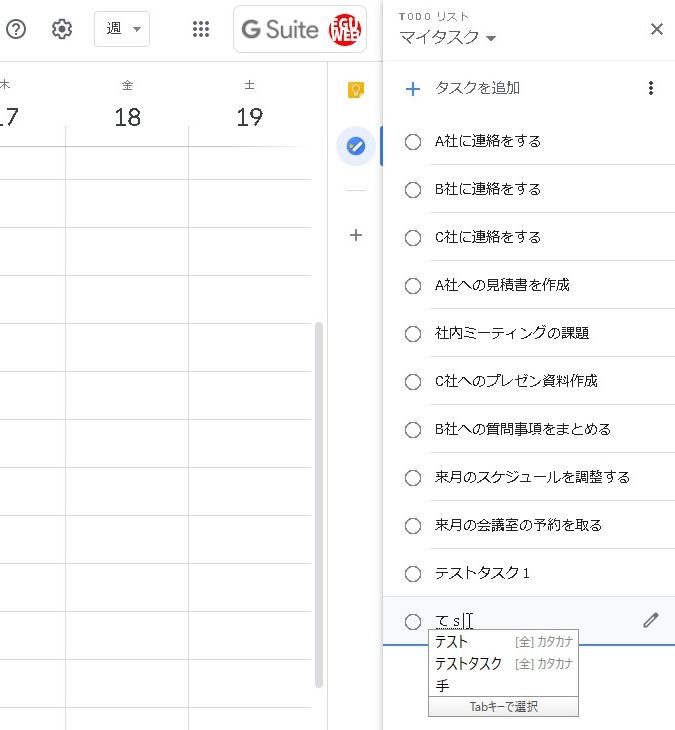The width and height of the screenshot is (675, 730).
Task: Open the Google Keep side panel icon
Action: [355, 90]
